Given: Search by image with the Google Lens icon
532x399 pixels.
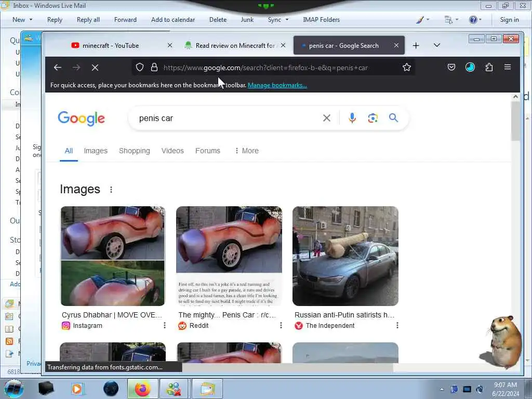Looking at the screenshot, I should [x=373, y=118].
